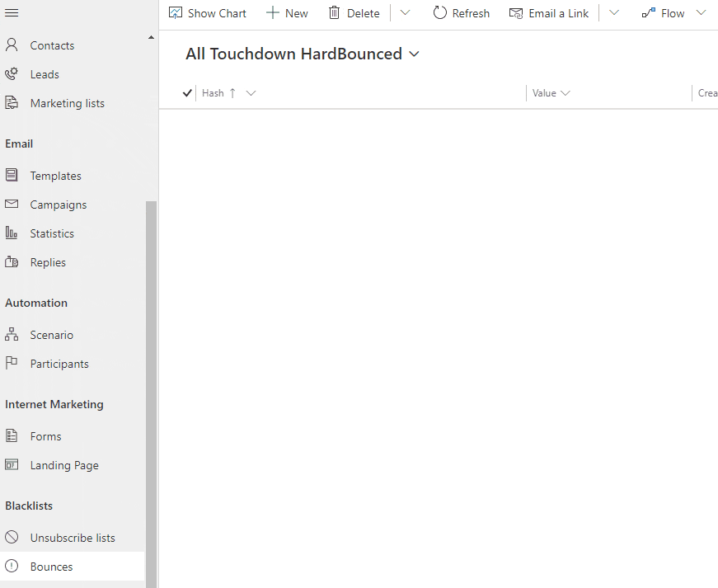Select the Campaigns envelope icon
The image size is (718, 588).
(x=12, y=204)
